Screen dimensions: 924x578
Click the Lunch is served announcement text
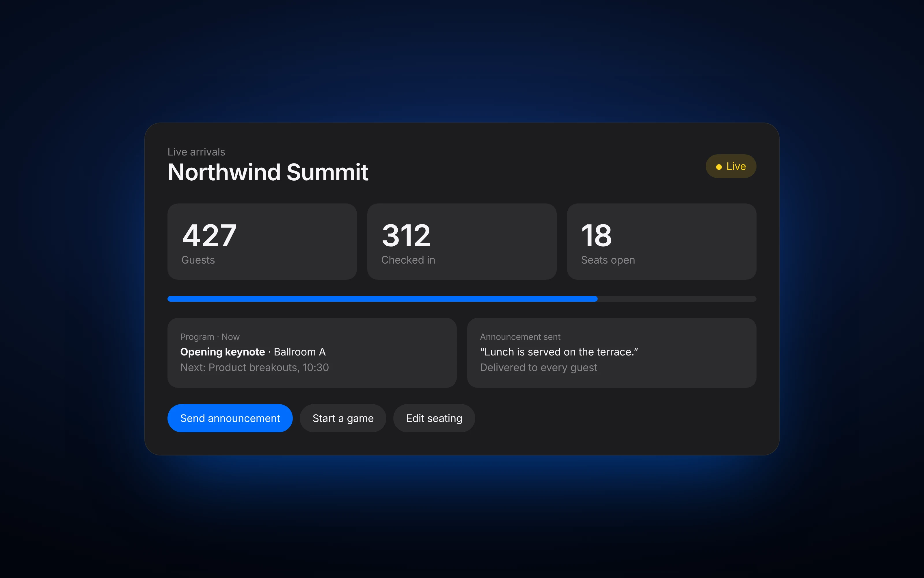tap(559, 352)
